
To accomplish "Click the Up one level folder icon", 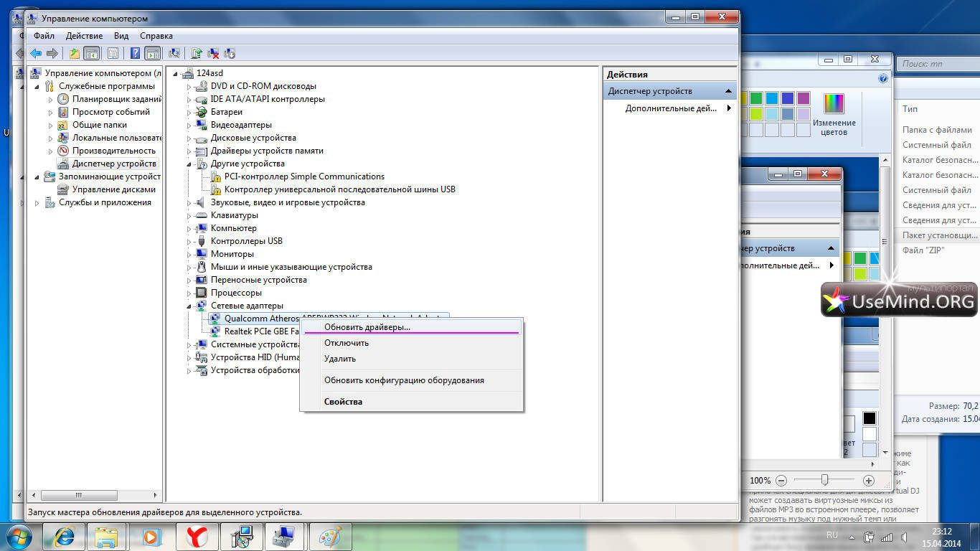I will [x=75, y=53].
